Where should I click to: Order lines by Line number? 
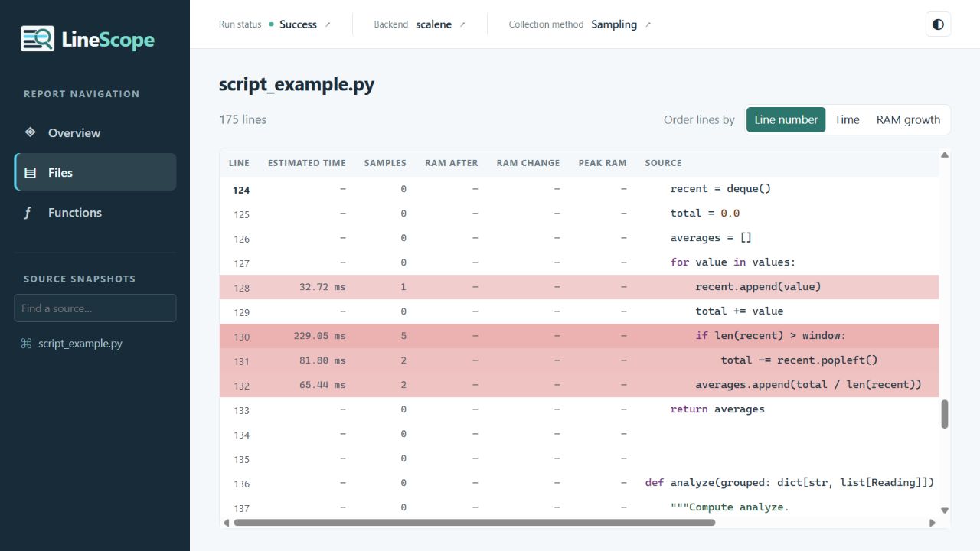coord(786,119)
